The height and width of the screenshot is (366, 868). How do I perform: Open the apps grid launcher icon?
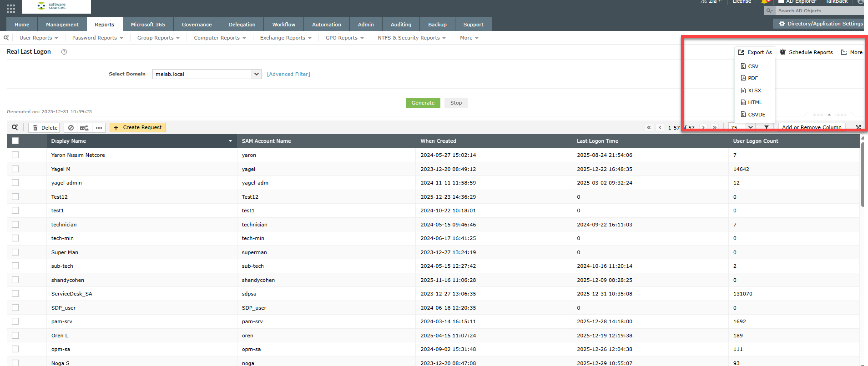point(11,8)
